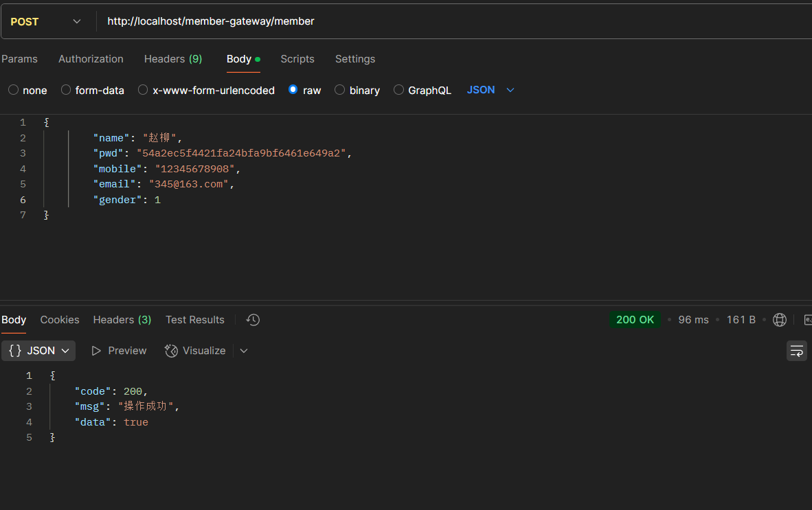Click the Visualize sparkle icon
Image resolution: width=812 pixels, height=510 pixels.
tap(171, 351)
